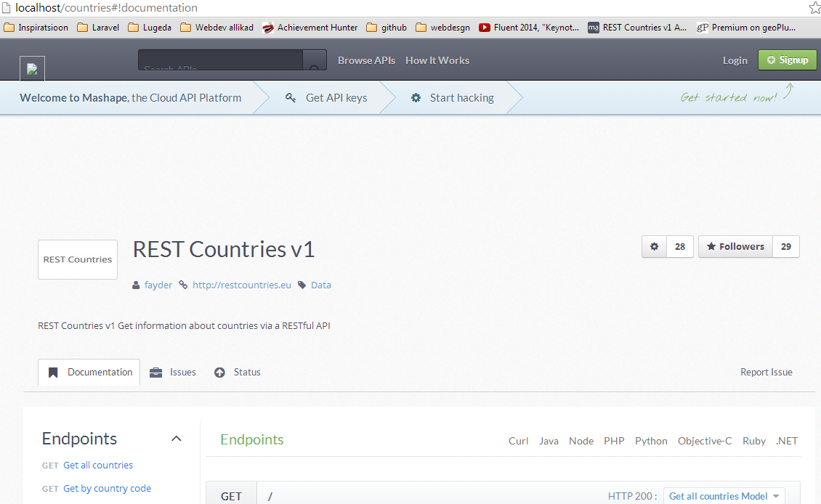The image size is (821, 504).
Task: Switch to the Status tab
Action: 237,372
